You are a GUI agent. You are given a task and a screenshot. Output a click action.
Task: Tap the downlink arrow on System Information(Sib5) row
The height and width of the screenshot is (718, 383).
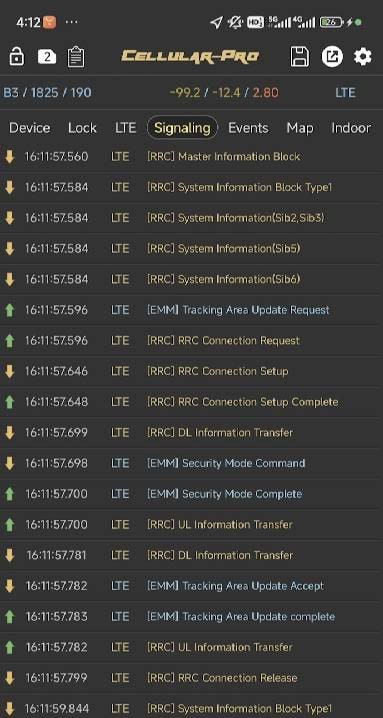[10, 249]
